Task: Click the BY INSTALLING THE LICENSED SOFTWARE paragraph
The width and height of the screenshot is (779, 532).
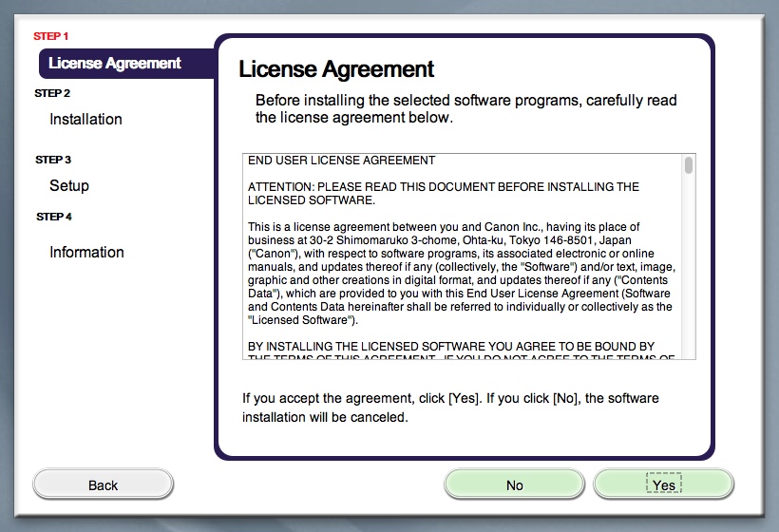Action: (451, 347)
